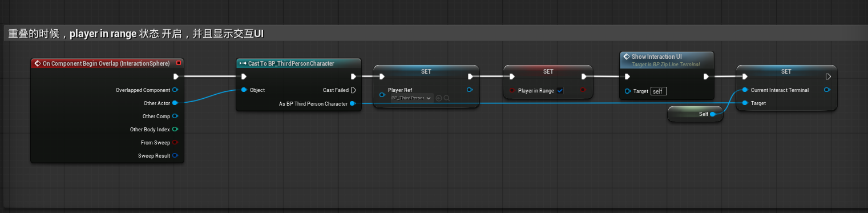This screenshot has width=868, height=213.
Task: Uncheck the Player in Range checkbox
Action: (560, 90)
